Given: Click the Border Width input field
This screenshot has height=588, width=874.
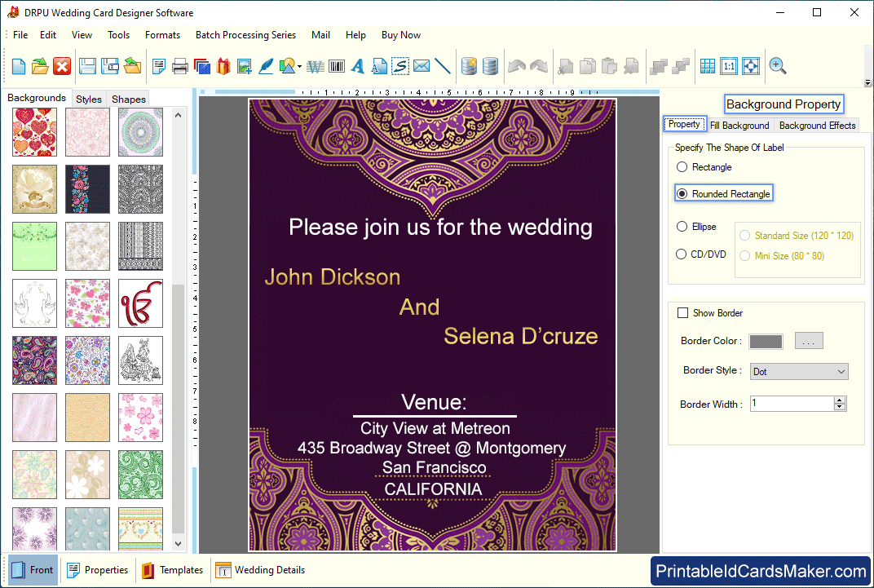Looking at the screenshot, I should coord(792,404).
